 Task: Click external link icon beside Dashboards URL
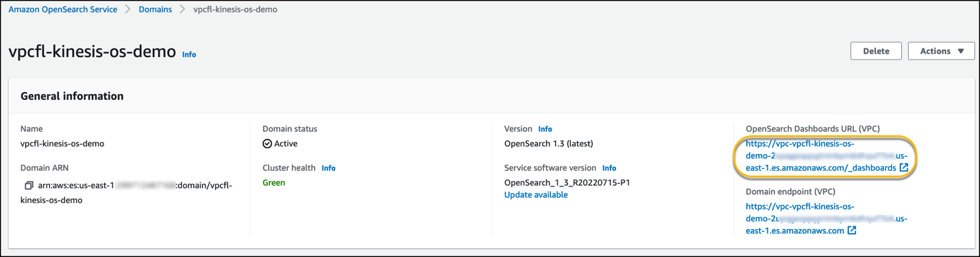[904, 168]
